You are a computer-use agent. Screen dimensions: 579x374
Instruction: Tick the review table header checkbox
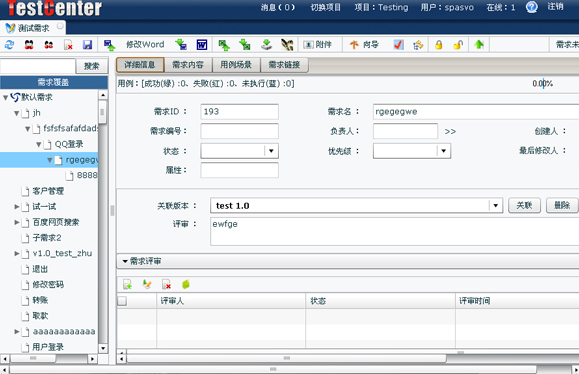pos(122,301)
